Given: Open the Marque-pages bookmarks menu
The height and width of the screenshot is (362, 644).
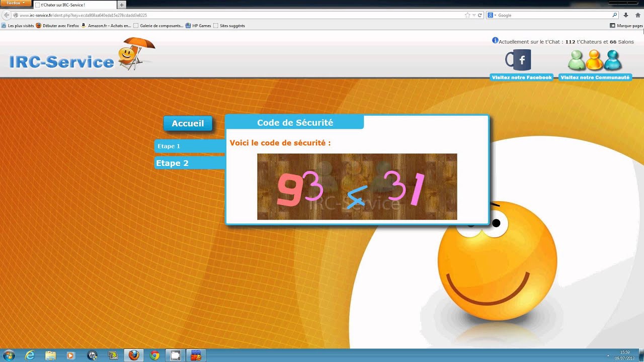Looking at the screenshot, I should click(626, 26).
